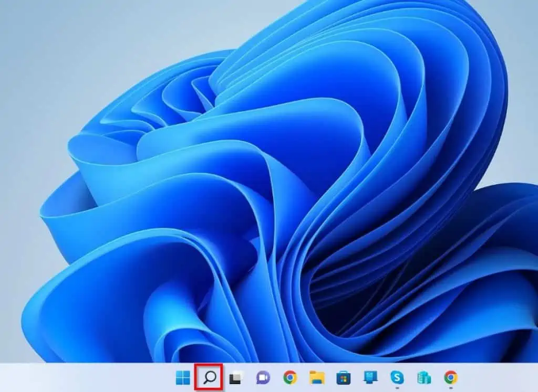Click blank taskbar space left of Start
The height and width of the screenshot is (392, 538).
pyautogui.click(x=79, y=377)
